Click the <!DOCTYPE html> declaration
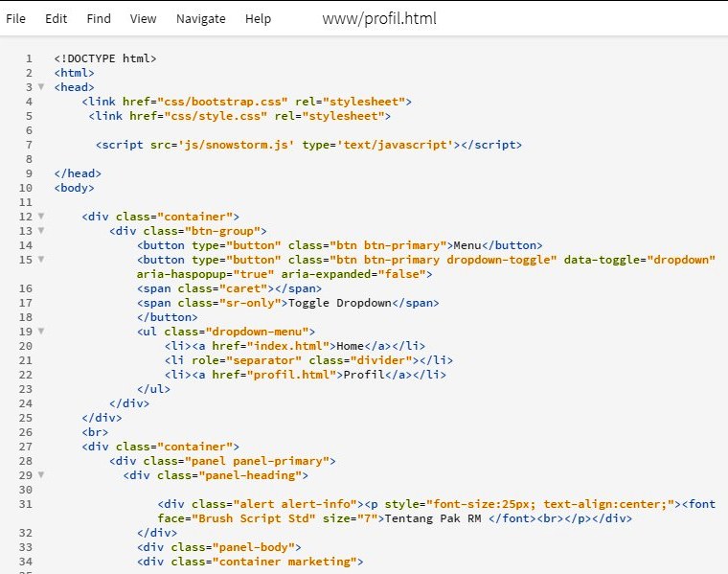Viewport: 728px width, 574px height. pyautogui.click(x=105, y=58)
